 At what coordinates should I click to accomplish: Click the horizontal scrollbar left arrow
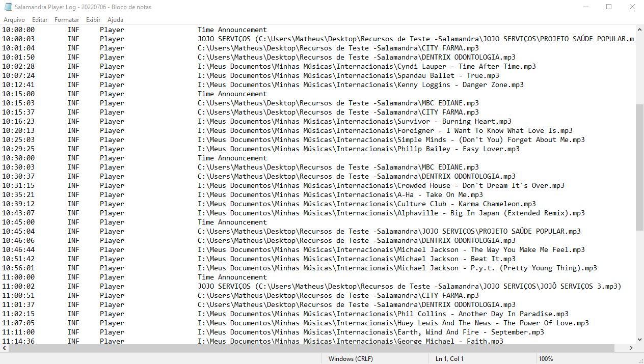[x=4, y=348]
